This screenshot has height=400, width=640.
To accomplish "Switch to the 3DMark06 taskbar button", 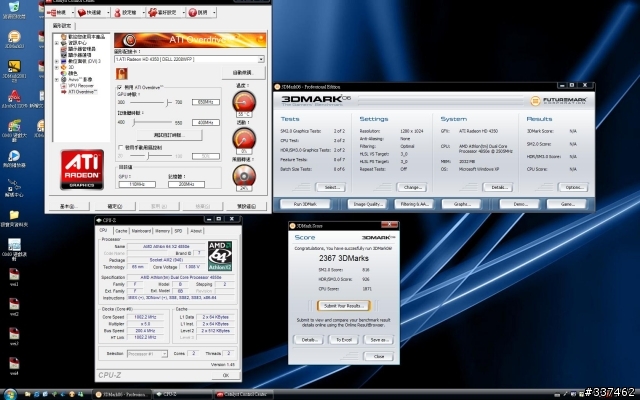I will (x=120, y=394).
